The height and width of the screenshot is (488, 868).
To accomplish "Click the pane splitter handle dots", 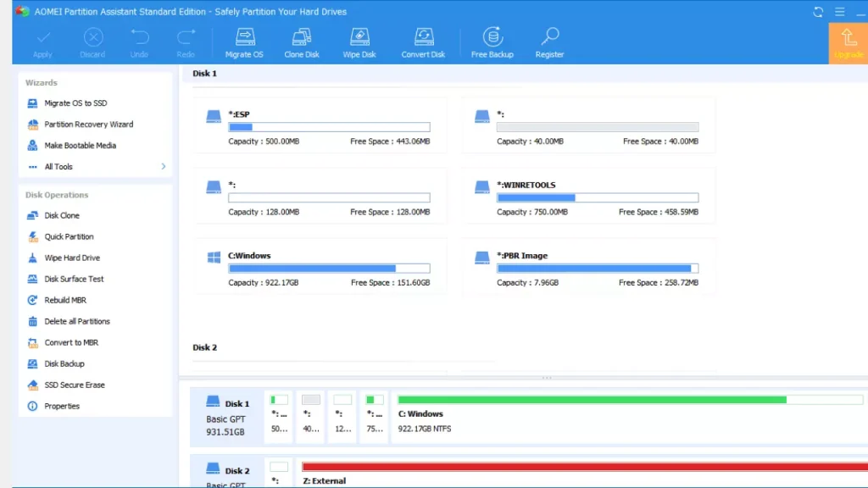I will (x=547, y=378).
